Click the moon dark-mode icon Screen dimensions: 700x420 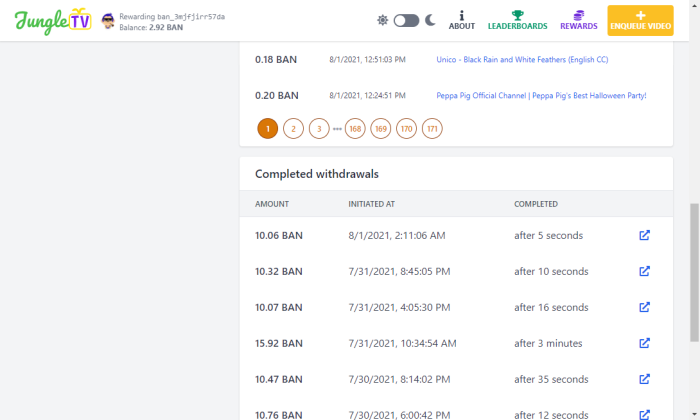[x=430, y=20]
